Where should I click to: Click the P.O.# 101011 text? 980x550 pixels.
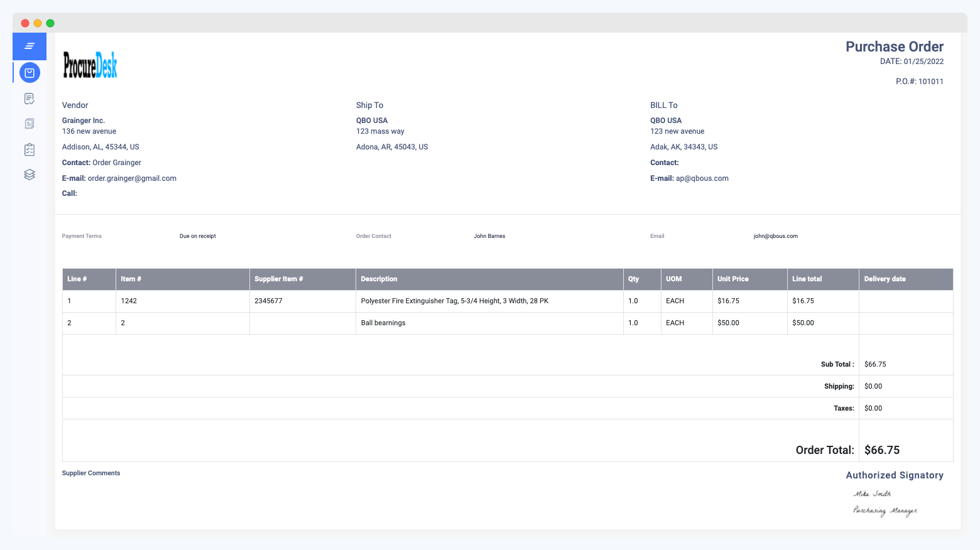pyautogui.click(x=920, y=81)
